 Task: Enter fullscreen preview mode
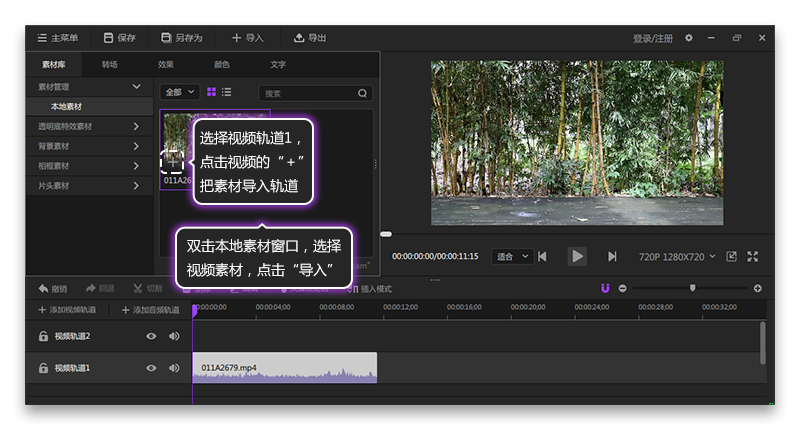[753, 256]
